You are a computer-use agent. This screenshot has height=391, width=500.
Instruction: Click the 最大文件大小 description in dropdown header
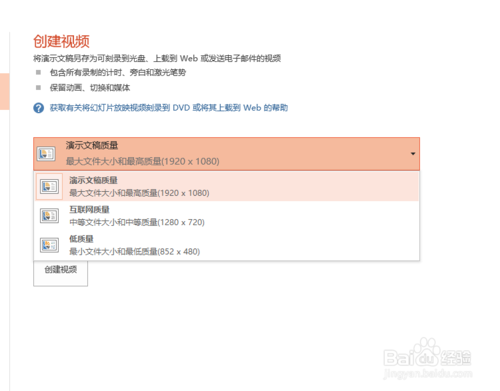[143, 161]
